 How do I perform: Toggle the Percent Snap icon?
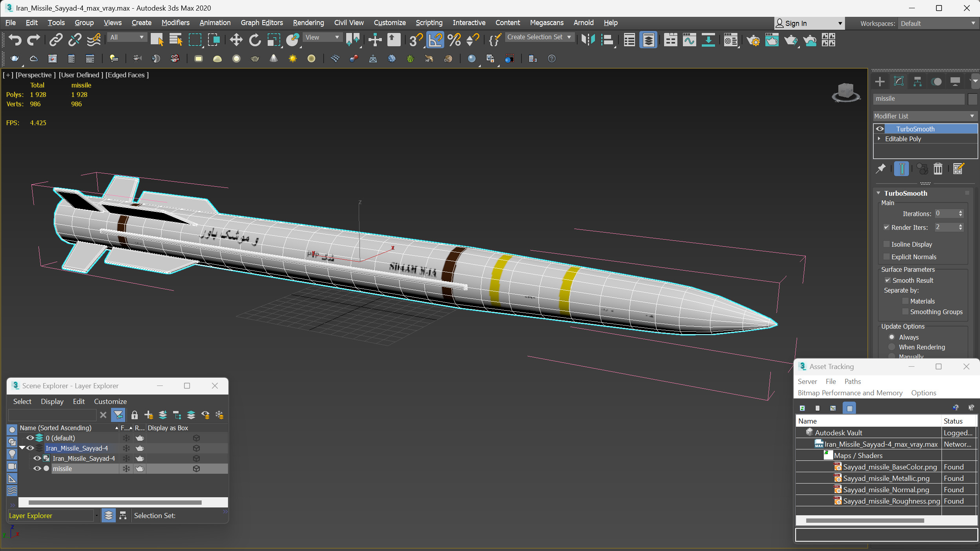click(454, 40)
